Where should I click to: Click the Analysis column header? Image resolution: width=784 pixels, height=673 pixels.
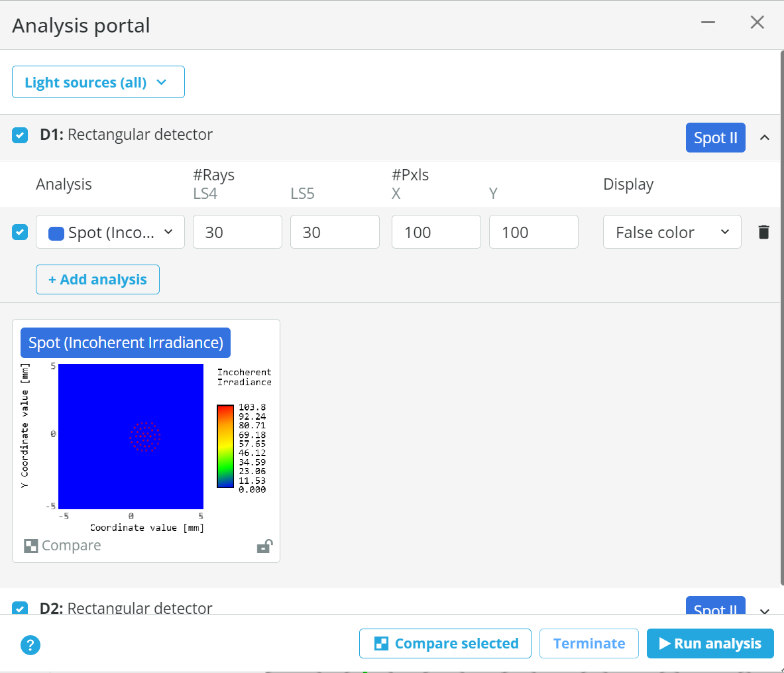point(64,184)
